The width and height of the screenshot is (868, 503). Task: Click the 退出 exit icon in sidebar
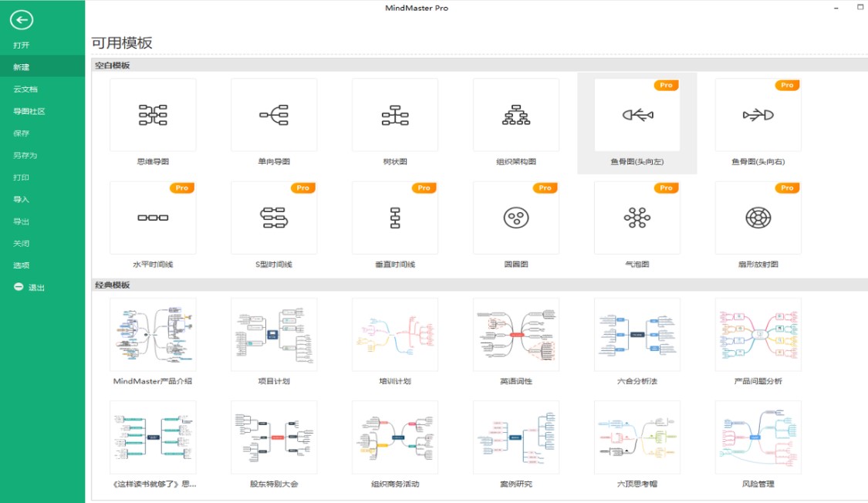click(x=19, y=287)
